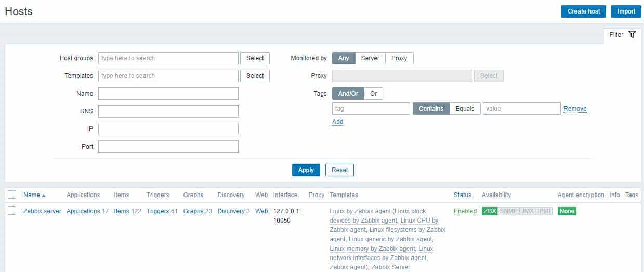Screen dimensions: 644x272
Task: Open Graphs link for Zabbix server
Action: coord(193,211)
